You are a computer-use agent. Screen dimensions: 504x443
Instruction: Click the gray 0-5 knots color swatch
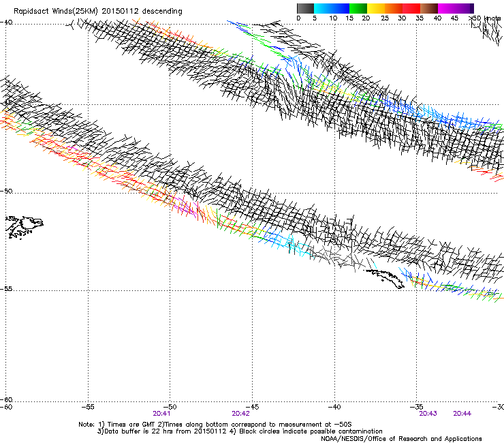pyautogui.click(x=305, y=8)
